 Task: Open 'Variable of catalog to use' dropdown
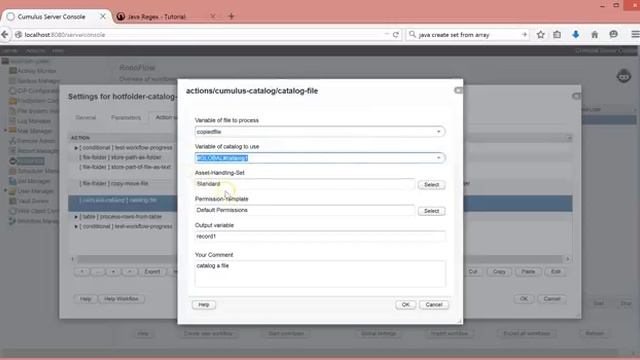[439, 158]
